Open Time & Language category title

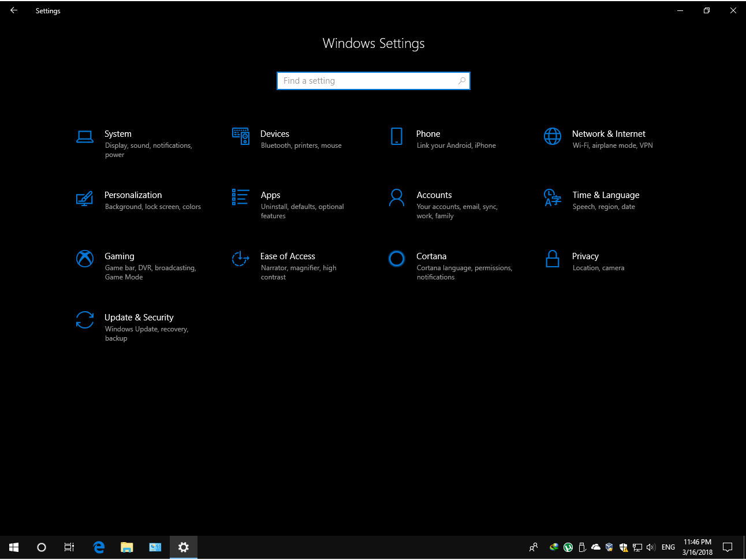pyautogui.click(x=606, y=195)
